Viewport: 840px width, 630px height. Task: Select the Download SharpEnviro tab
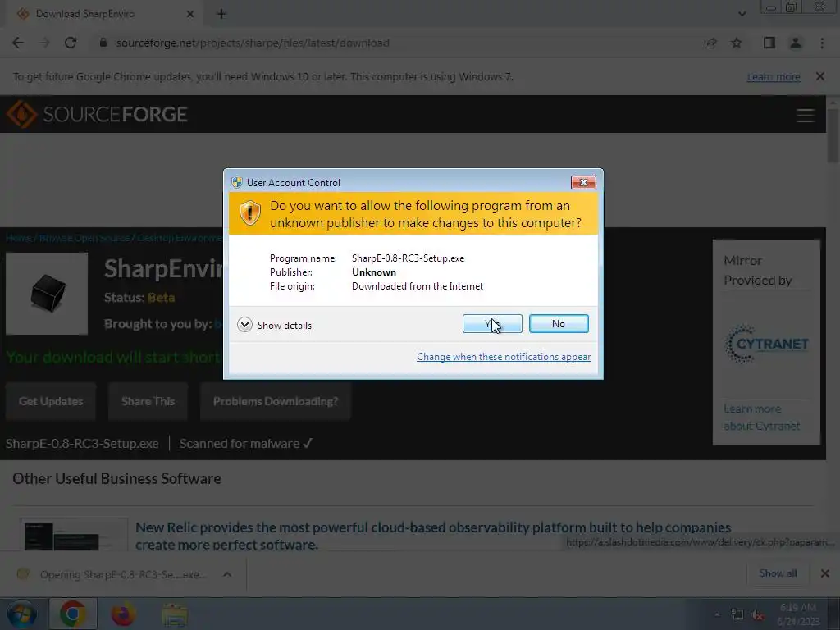(102, 14)
